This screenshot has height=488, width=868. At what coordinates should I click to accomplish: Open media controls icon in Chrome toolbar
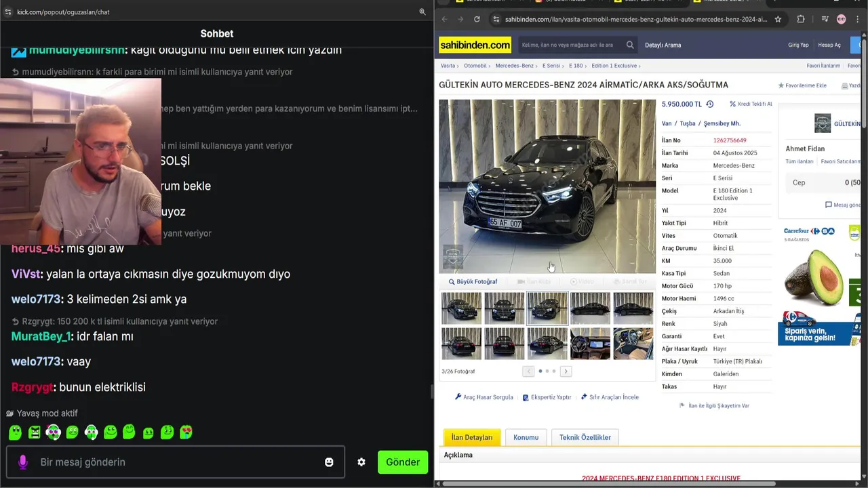pos(825,19)
